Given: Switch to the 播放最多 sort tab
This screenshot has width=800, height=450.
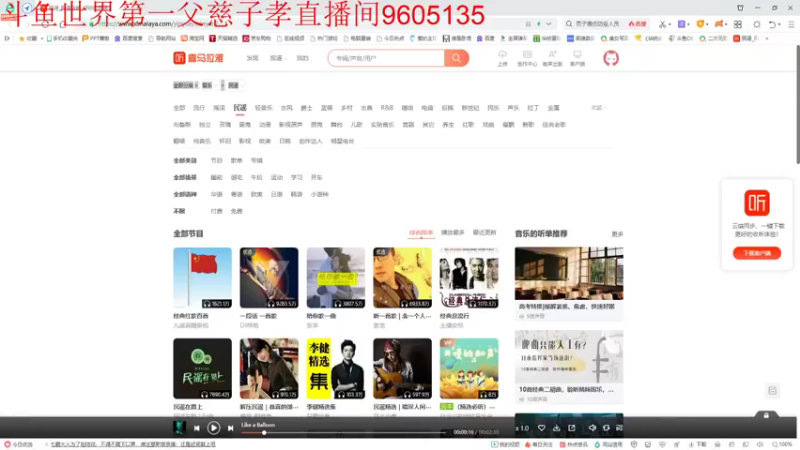Looking at the screenshot, I should coord(453,233).
